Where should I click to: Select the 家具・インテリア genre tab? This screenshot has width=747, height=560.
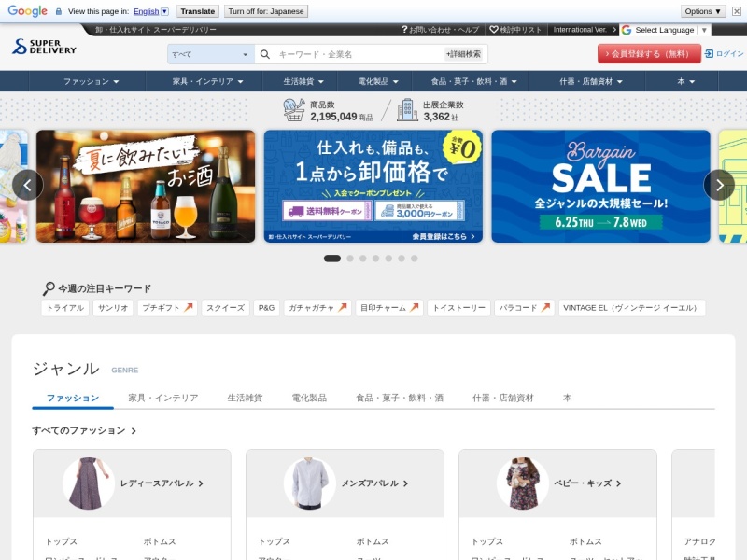coord(162,399)
